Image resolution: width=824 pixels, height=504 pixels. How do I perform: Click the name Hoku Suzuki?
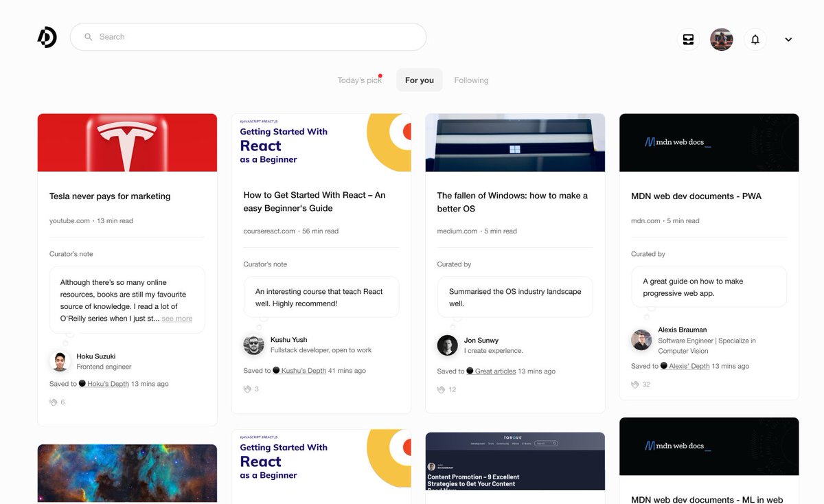tap(96, 356)
